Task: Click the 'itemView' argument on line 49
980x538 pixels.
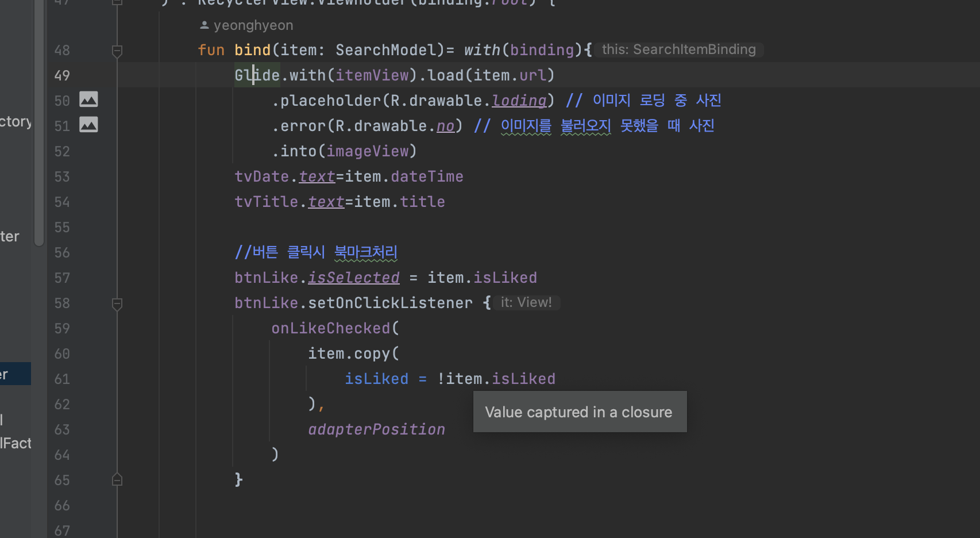Action: point(372,75)
